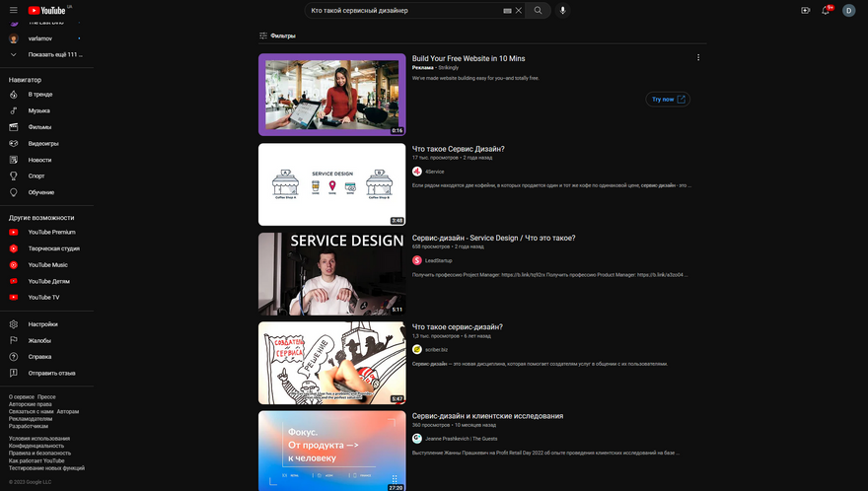Click the YouTube Music icon

(x=14, y=265)
